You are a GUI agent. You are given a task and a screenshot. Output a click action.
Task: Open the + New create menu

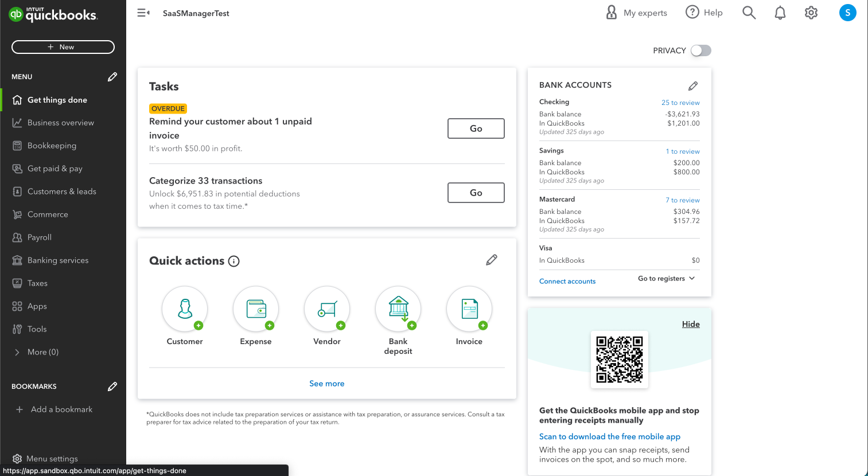[63, 47]
